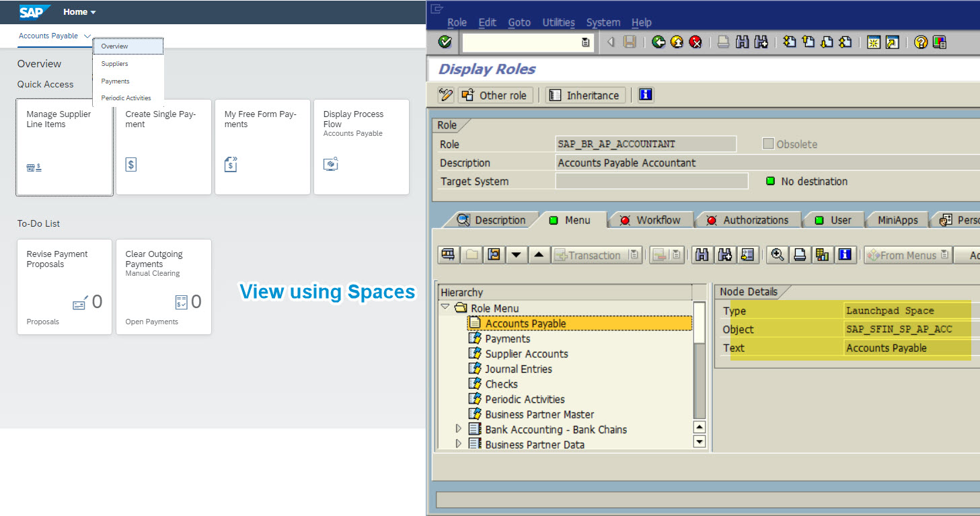Expand the Business Partner Data node
Image resolution: width=980 pixels, height=516 pixels.
(x=459, y=444)
